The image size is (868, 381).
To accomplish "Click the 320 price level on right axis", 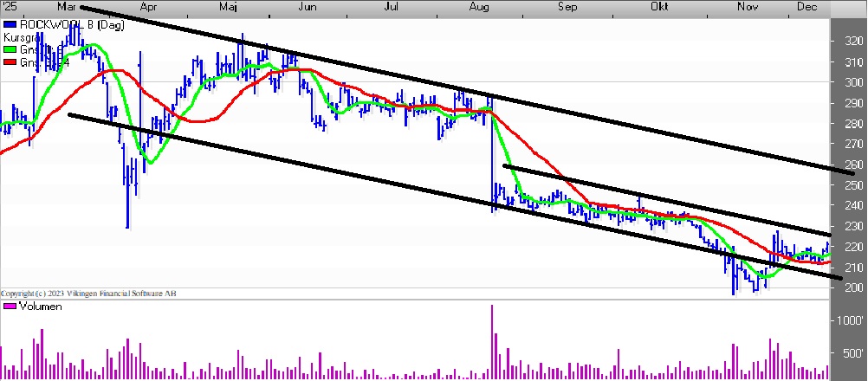I will 852,42.
